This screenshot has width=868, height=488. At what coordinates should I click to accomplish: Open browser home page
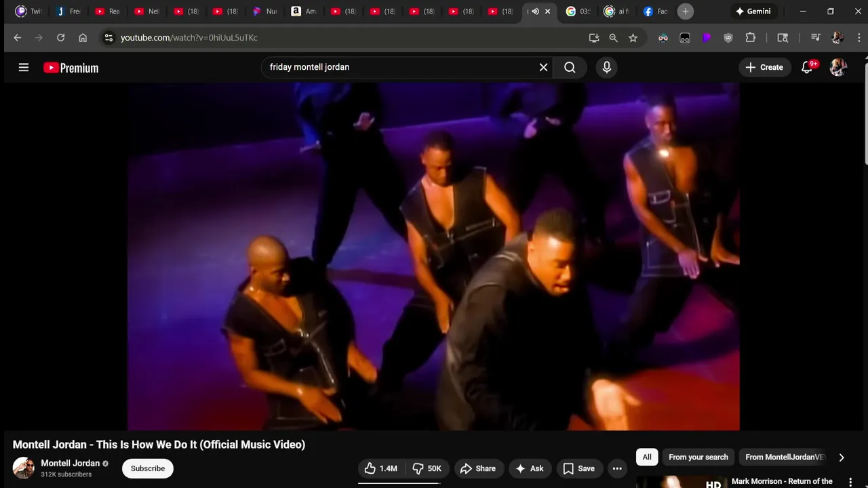(x=83, y=38)
